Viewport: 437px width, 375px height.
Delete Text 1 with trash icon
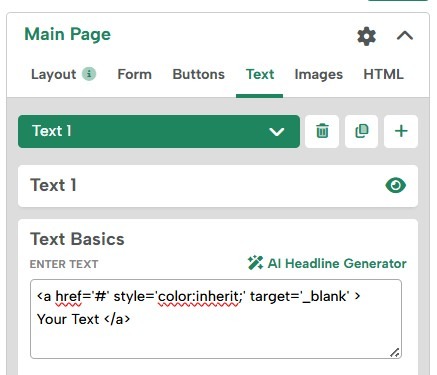(322, 131)
